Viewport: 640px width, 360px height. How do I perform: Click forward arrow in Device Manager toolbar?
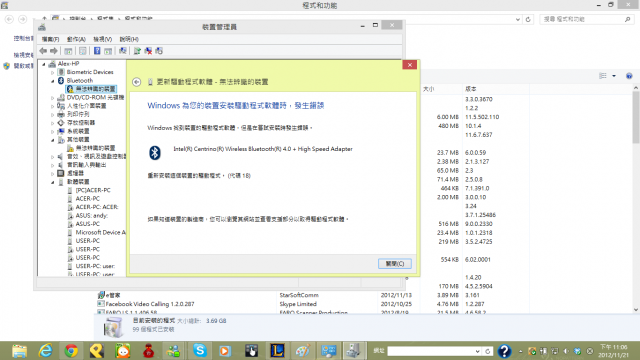click(53, 51)
